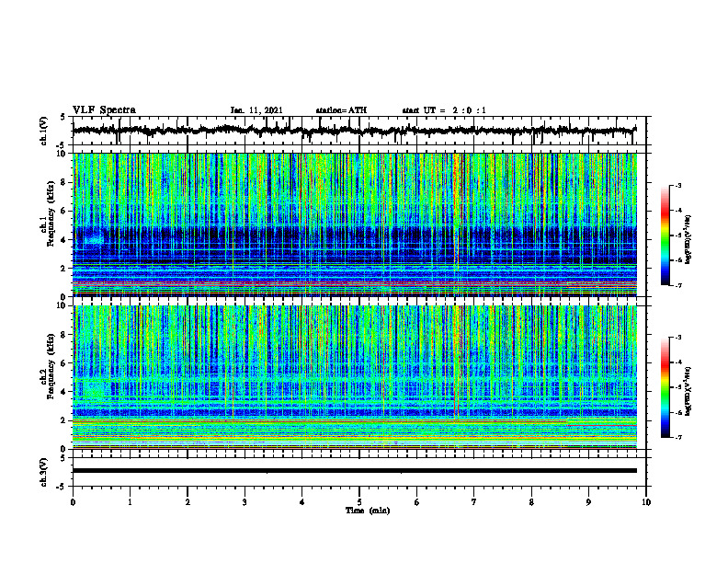Viewport: 728px width, 563px height.
Task: Click the -5 tick label on ch.3(V) axis
Action: [x=63, y=487]
